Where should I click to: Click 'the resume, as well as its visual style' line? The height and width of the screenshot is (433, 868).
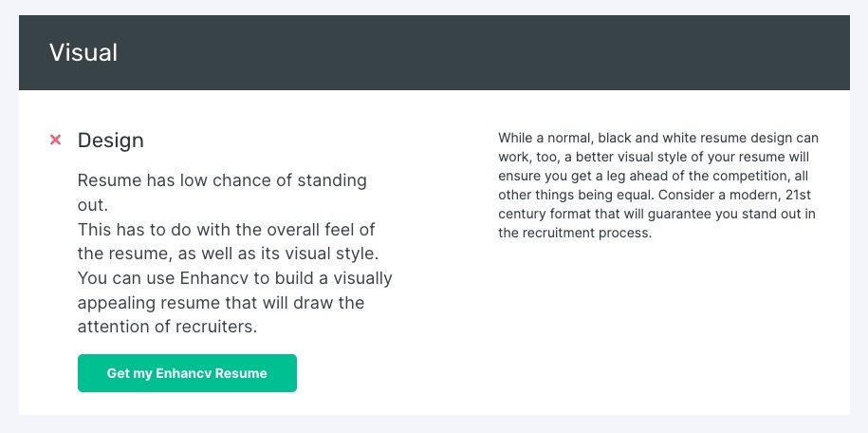coord(228,254)
